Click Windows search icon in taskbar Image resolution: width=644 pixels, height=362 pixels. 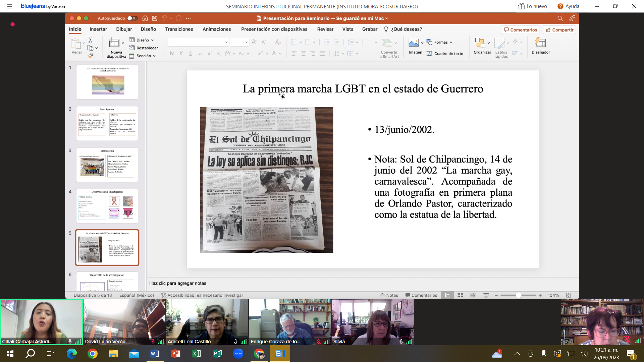tap(30, 354)
